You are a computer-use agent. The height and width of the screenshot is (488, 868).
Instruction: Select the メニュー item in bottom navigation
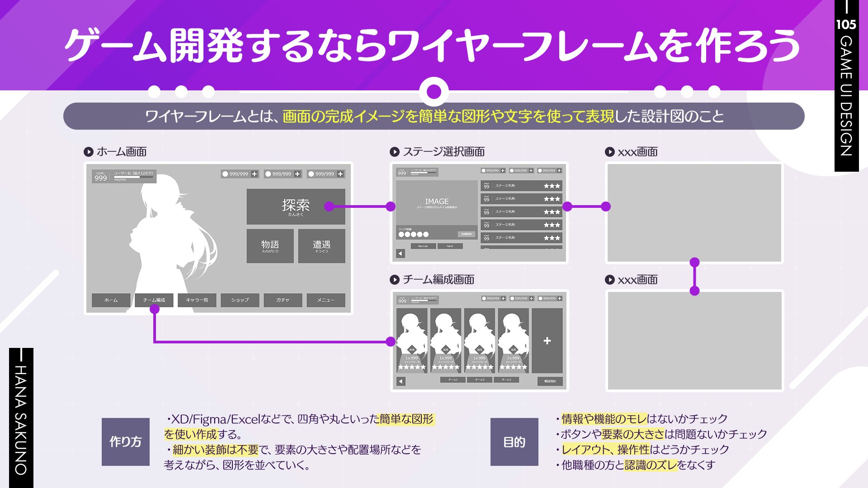point(325,300)
